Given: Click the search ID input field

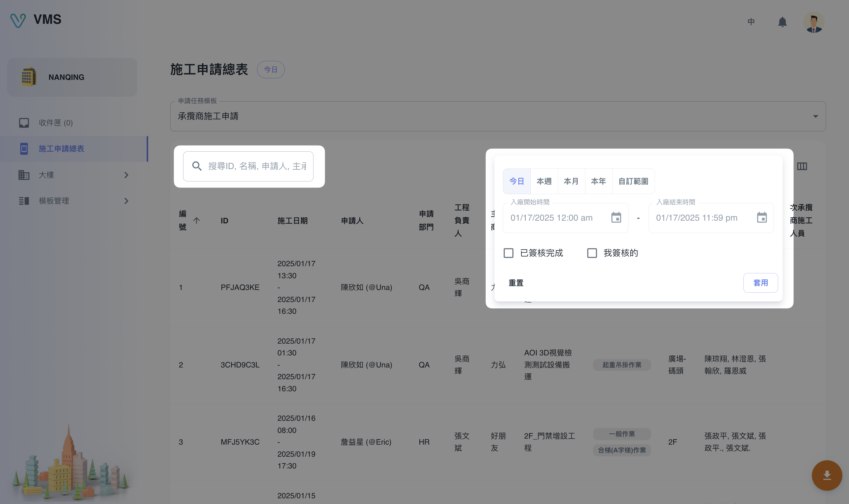Looking at the screenshot, I should (257, 166).
